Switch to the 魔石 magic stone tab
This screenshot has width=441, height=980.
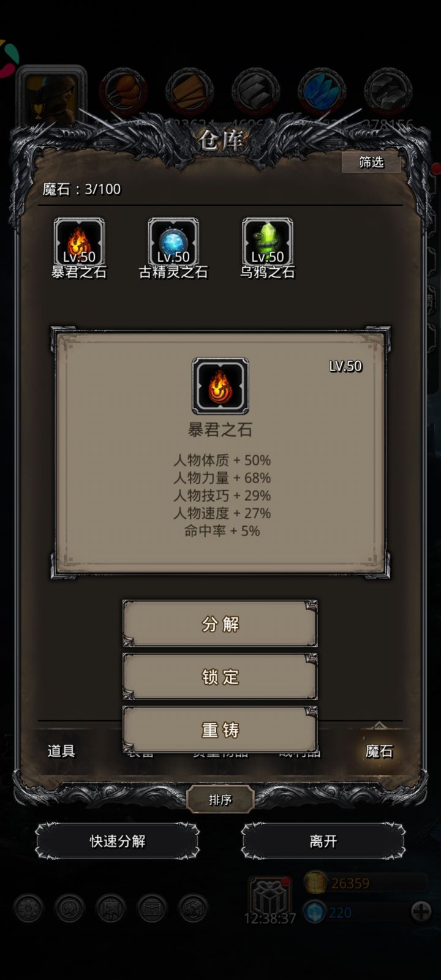pyautogui.click(x=379, y=751)
